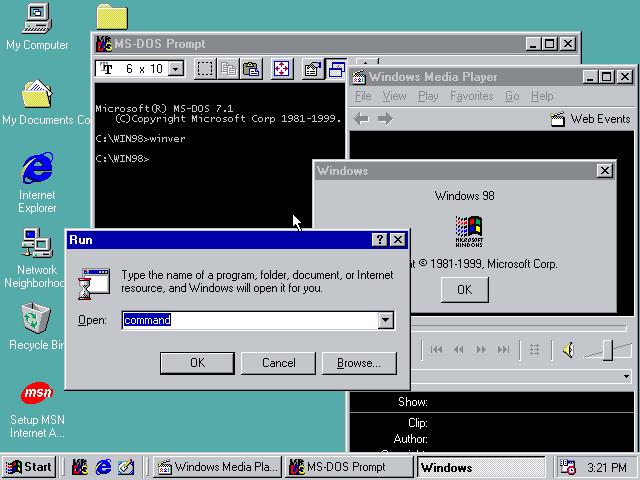This screenshot has width=640, height=480.
Task: Click the Windows taskbar button
Action: coord(481,467)
